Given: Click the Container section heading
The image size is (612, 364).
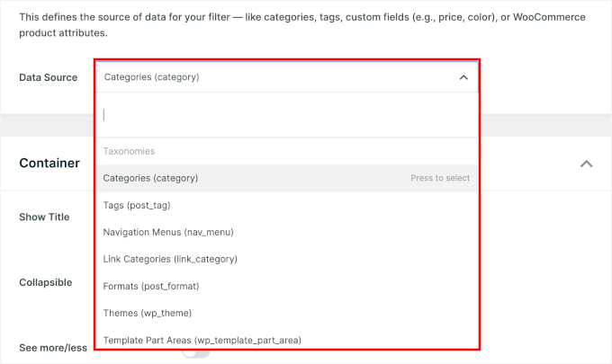Looking at the screenshot, I should tap(49, 164).
